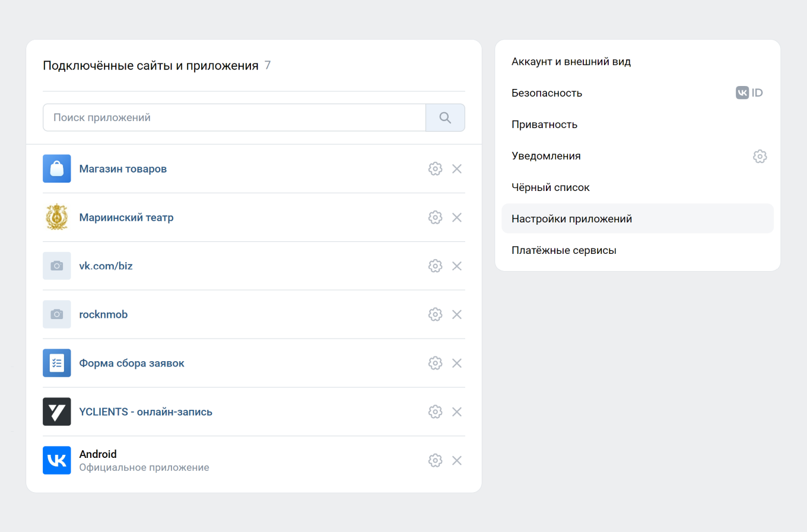Click the Магазин товаров app icon
Viewport: 807px width, 532px height.
pyautogui.click(x=57, y=169)
